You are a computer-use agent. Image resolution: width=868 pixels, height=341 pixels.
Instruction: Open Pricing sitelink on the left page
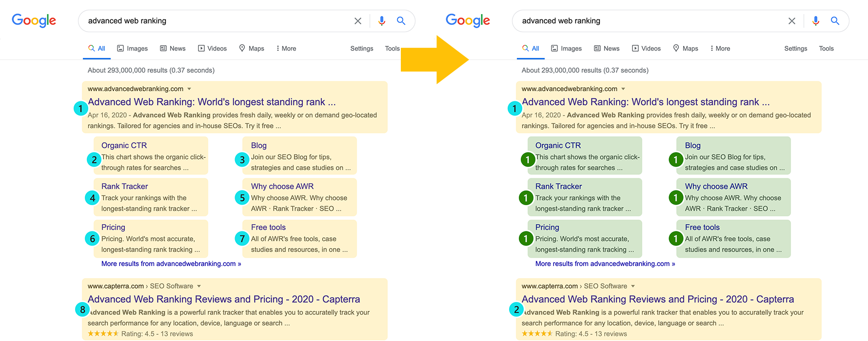[x=113, y=227]
